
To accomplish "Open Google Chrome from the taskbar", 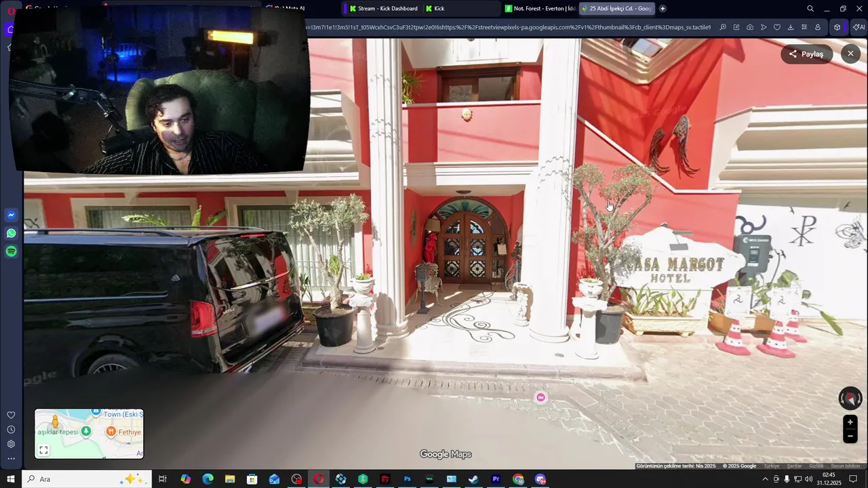I will (x=518, y=479).
